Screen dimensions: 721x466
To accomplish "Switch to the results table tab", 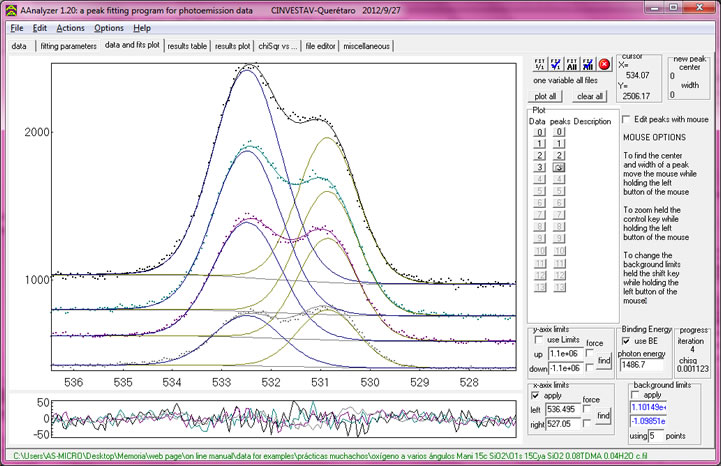I will pos(187,46).
